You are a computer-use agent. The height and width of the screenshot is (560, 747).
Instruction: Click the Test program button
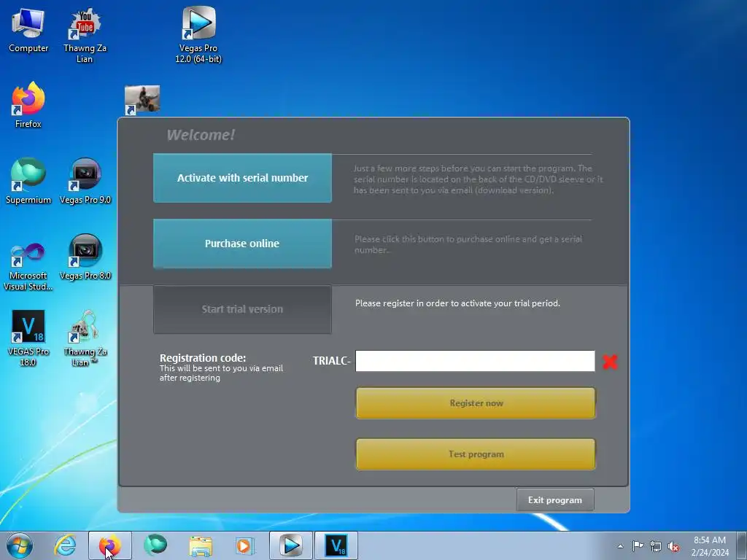pyautogui.click(x=476, y=454)
